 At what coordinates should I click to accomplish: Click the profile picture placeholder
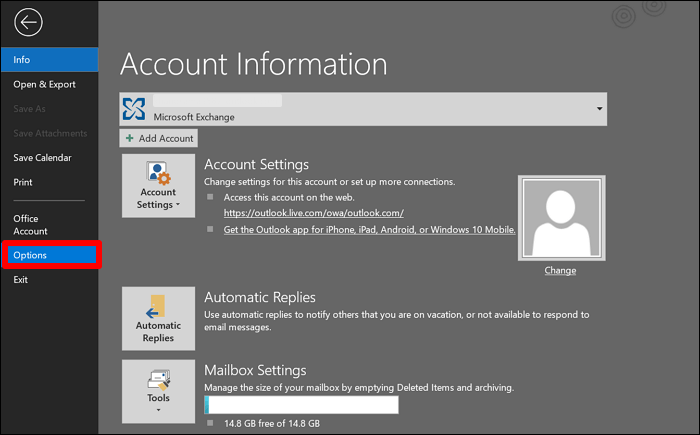pos(560,217)
